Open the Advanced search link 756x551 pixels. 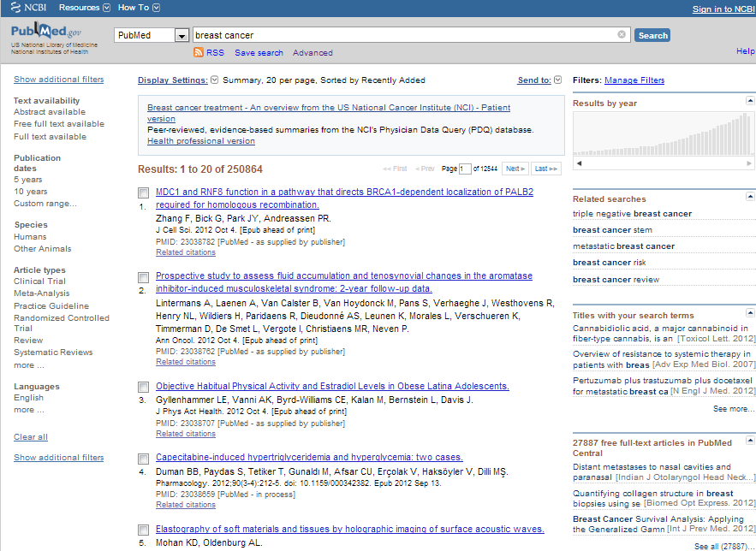coord(313,53)
